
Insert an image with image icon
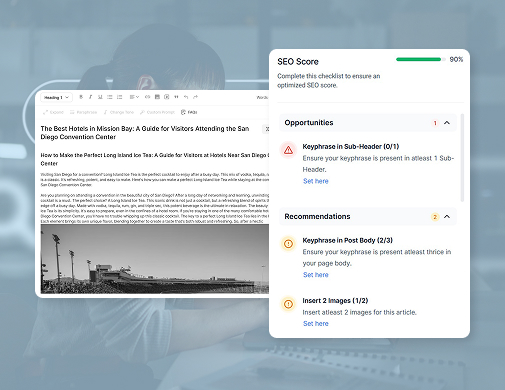[x=167, y=97]
